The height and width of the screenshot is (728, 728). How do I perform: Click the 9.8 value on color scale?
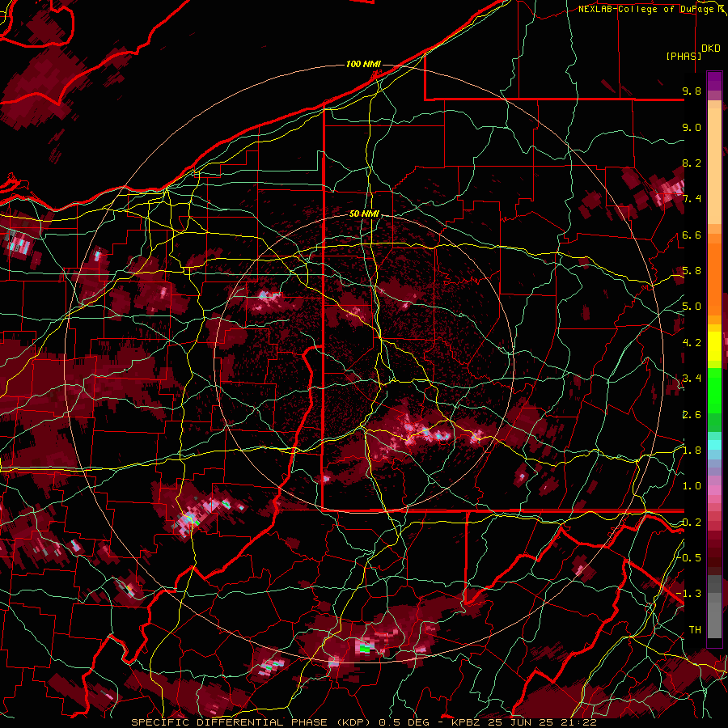tap(692, 91)
